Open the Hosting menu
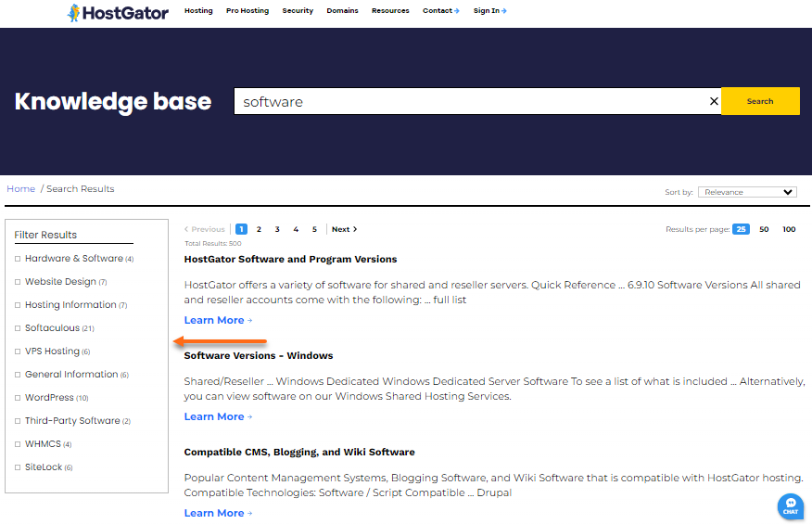812x524 pixels. [198, 11]
